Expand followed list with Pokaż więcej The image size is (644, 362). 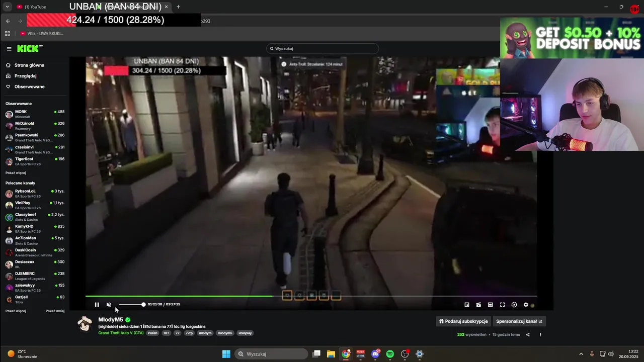(x=16, y=173)
